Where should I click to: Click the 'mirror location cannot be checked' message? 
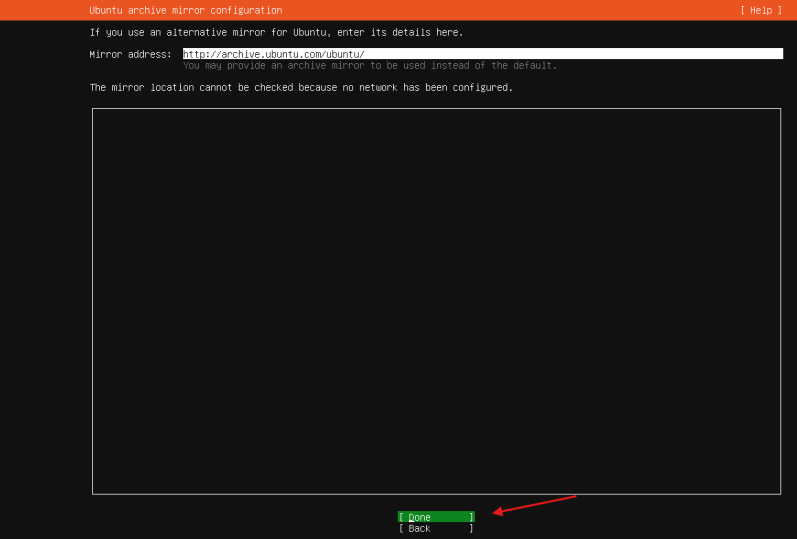click(301, 87)
